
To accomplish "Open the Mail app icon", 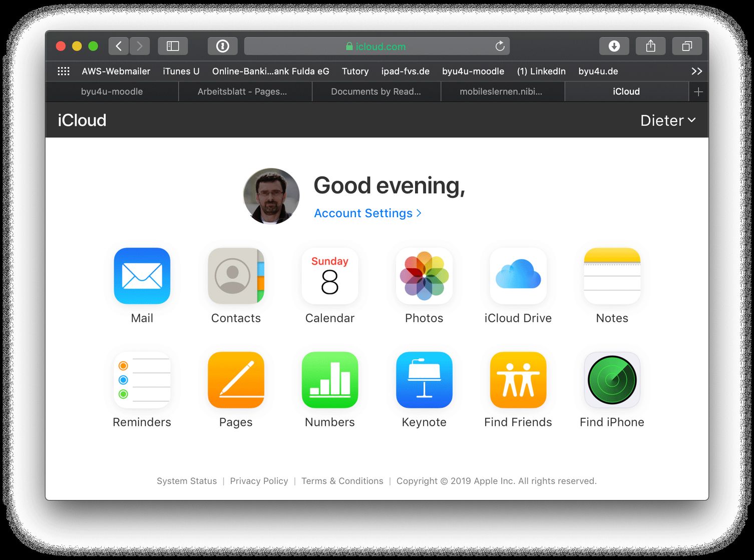I will (142, 276).
